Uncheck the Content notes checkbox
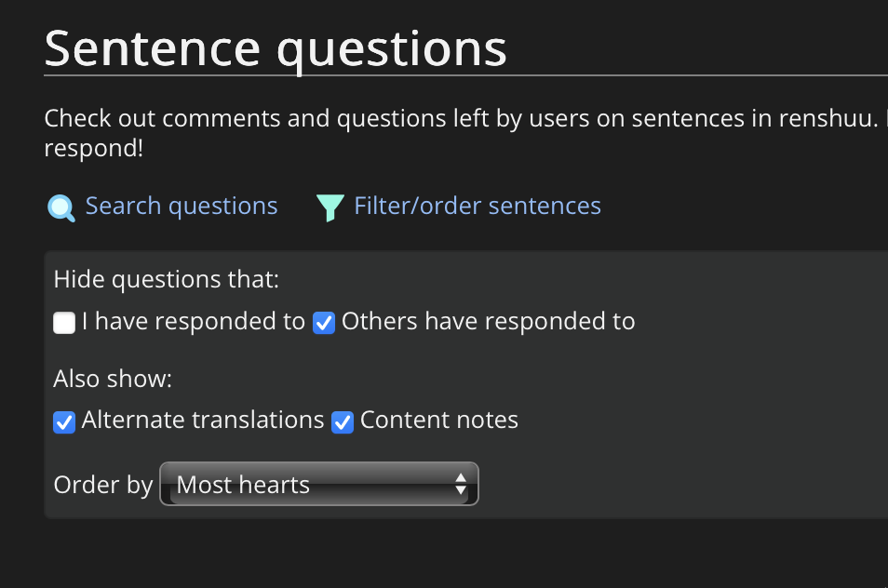 (x=343, y=422)
